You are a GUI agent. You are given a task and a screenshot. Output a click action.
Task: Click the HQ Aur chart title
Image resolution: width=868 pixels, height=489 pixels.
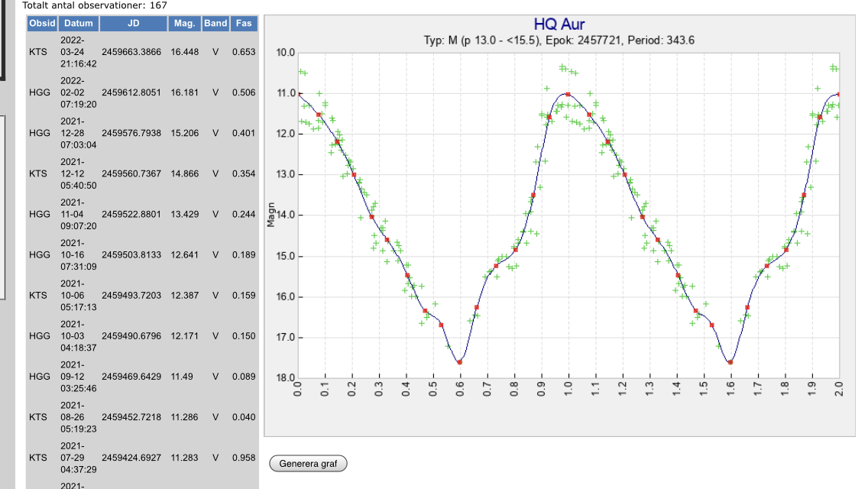[x=559, y=26]
